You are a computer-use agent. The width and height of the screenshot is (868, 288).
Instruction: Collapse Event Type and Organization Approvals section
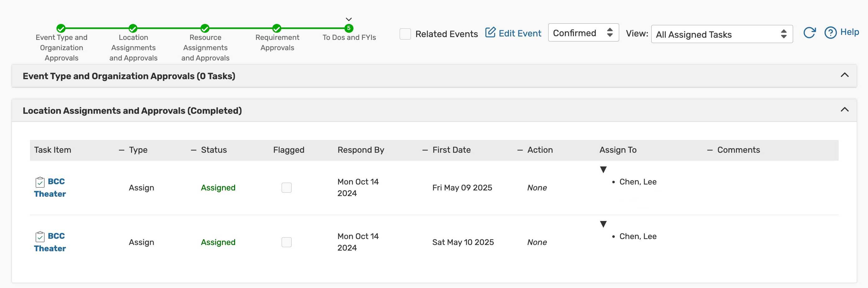[x=844, y=75]
